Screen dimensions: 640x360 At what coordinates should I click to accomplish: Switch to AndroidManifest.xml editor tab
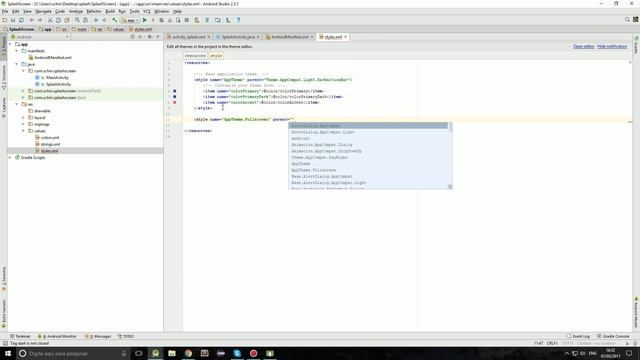tap(289, 37)
